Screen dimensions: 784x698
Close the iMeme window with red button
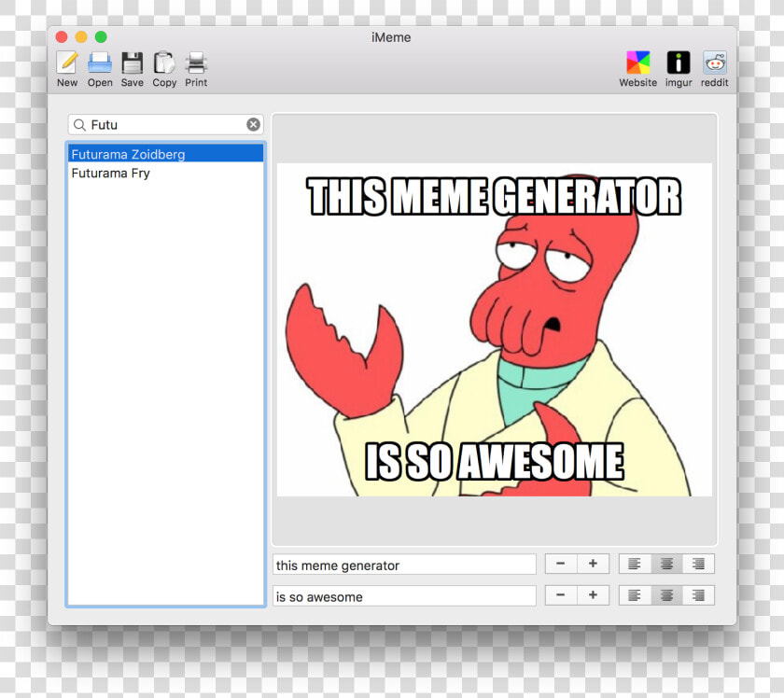(62, 37)
